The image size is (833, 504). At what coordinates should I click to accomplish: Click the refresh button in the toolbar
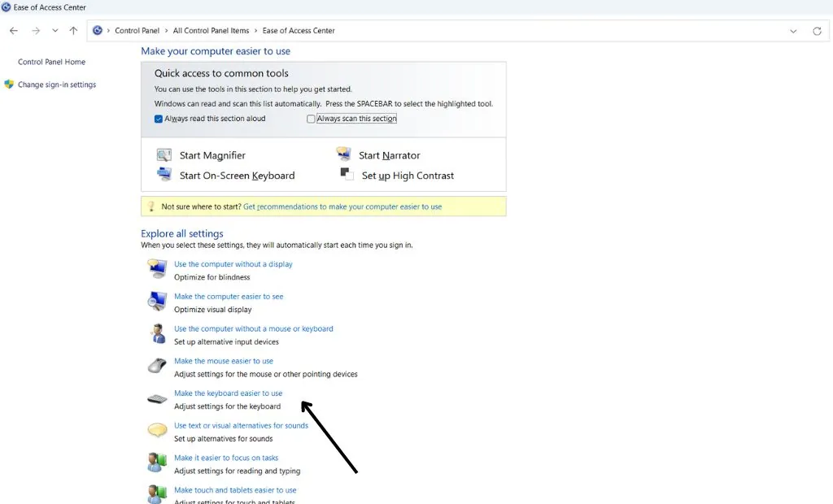818,30
